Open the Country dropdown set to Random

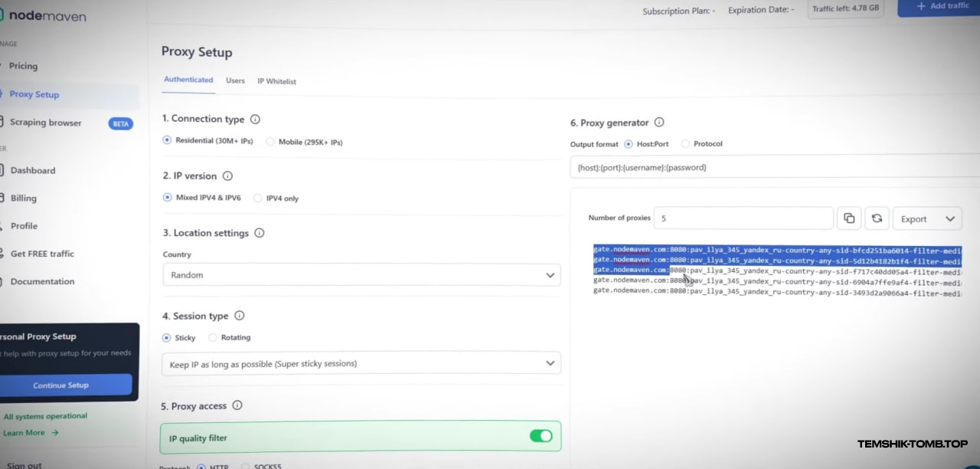[x=361, y=275]
